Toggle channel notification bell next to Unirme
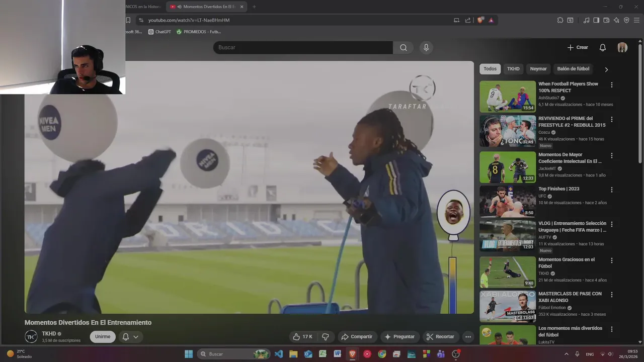Screen dimensions: 644x362 (x=126, y=337)
